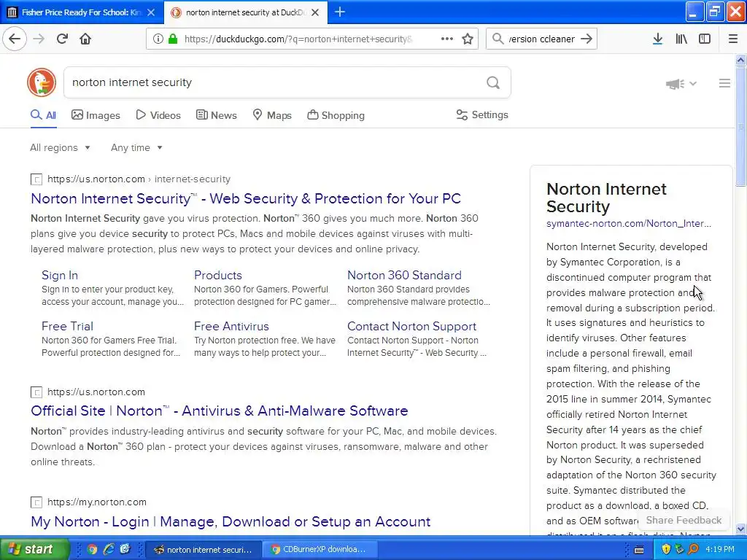Open the Firefox hamburger menu
747x560 pixels.
point(733,39)
